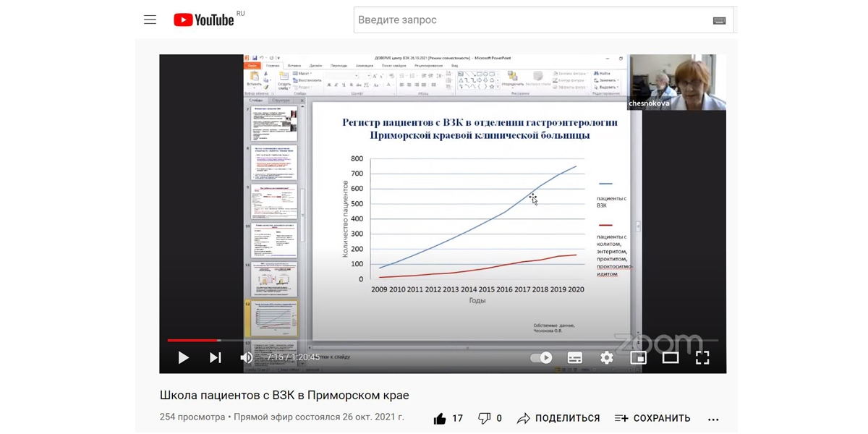Enter fullscreen mode
The image size is (868, 434).
coord(702,357)
